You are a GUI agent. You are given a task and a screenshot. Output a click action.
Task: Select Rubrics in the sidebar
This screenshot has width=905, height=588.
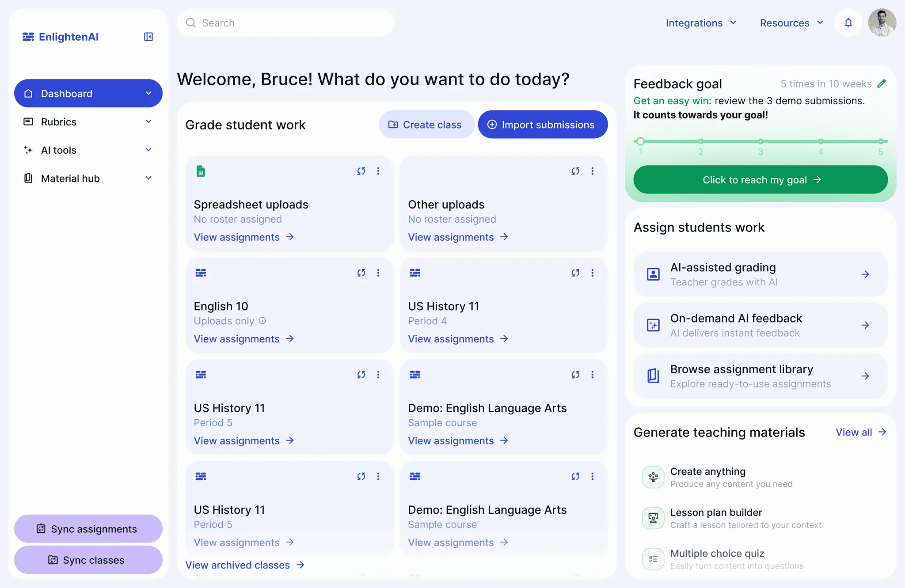[x=88, y=121]
